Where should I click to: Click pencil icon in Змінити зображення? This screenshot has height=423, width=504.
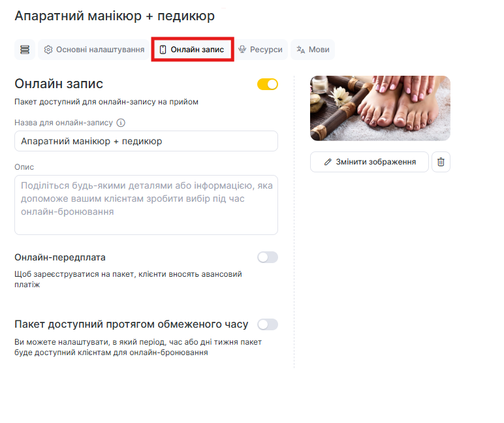pos(328,162)
